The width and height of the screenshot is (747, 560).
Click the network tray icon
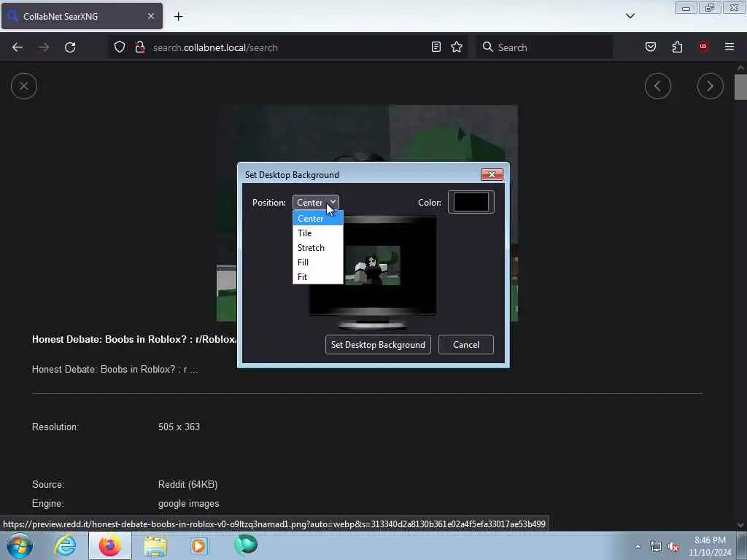(x=656, y=547)
